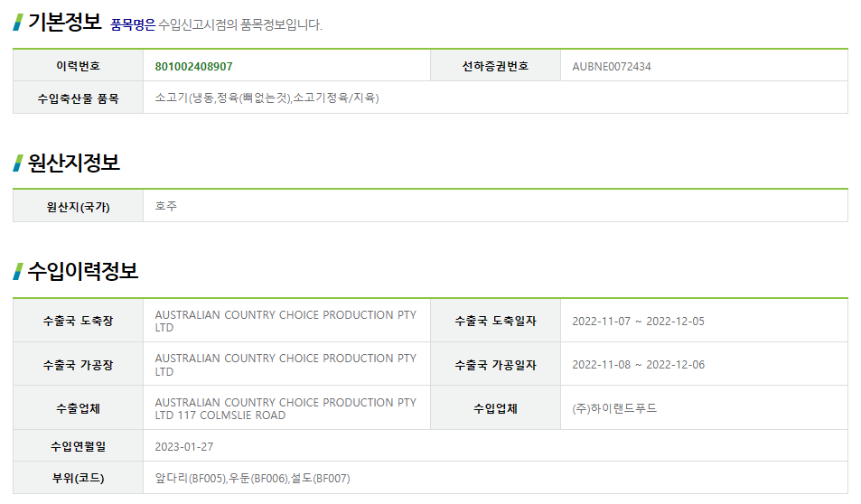Viewport: 861px width, 504px height.
Task: Select the bill of lading number AUBNE0072434
Action: coord(611,67)
